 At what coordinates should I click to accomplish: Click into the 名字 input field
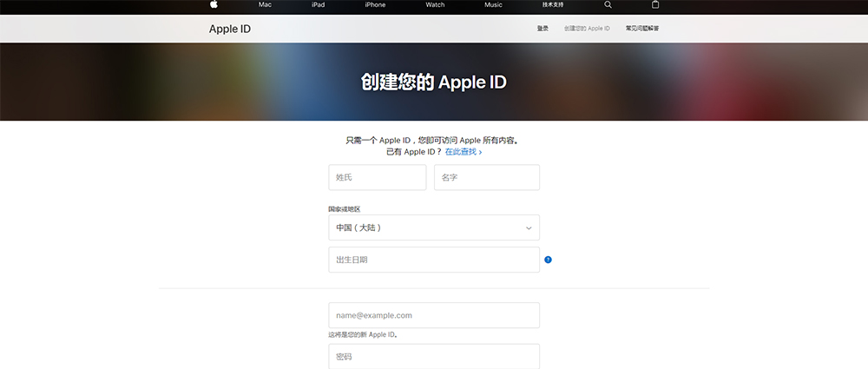point(486,177)
